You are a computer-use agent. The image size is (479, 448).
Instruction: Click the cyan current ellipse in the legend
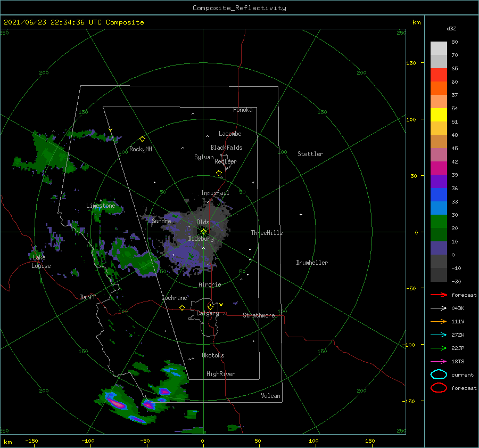(x=439, y=374)
